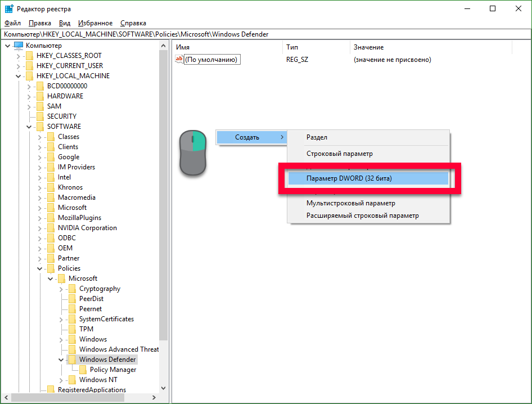532x404 pixels.
Task: Click the Policy Manager folder icon
Action: coord(83,370)
